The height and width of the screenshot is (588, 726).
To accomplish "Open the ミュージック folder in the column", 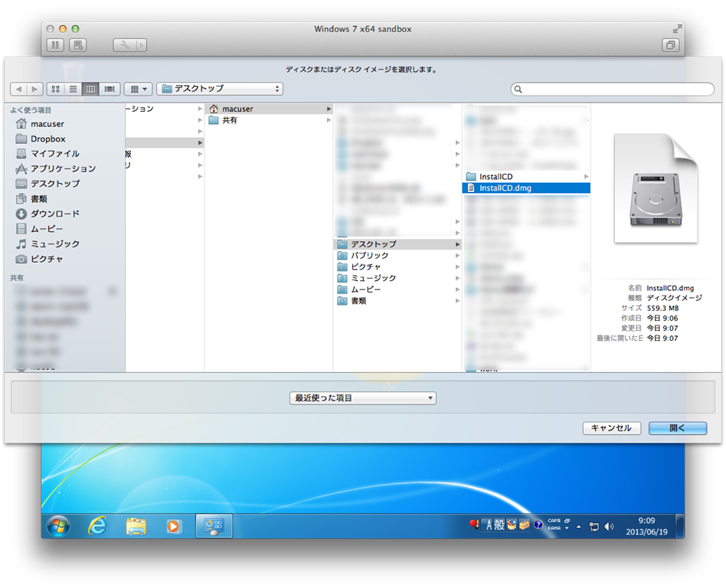I will click(x=397, y=278).
